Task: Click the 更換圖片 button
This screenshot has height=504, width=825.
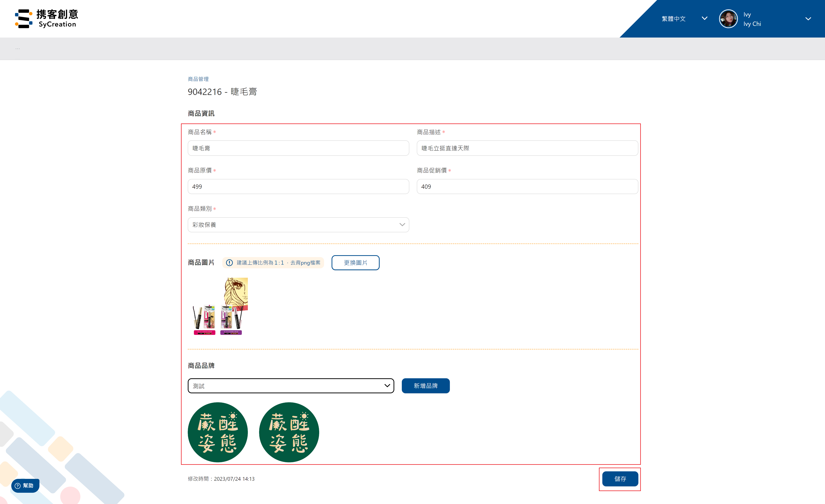Action: [x=355, y=263]
